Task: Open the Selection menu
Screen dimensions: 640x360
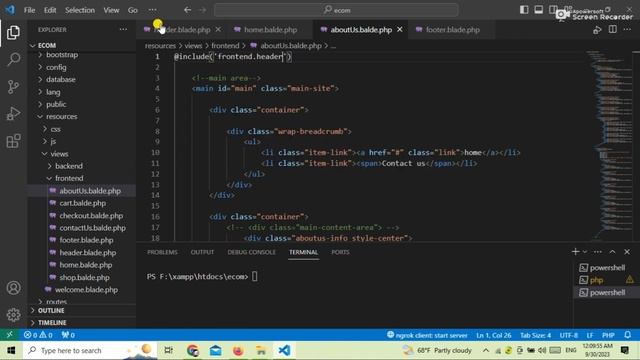Action: coord(80,10)
